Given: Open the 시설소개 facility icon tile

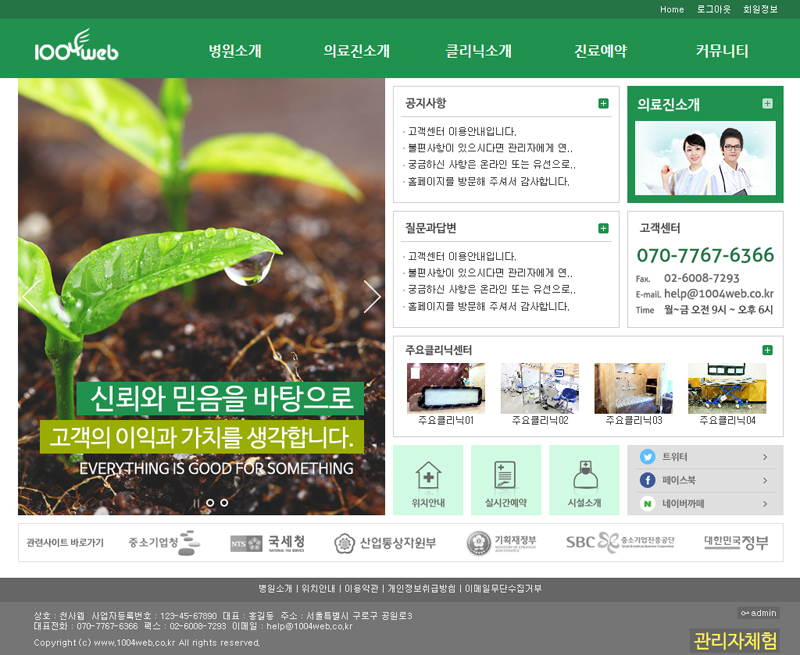Looking at the screenshot, I should [584, 480].
